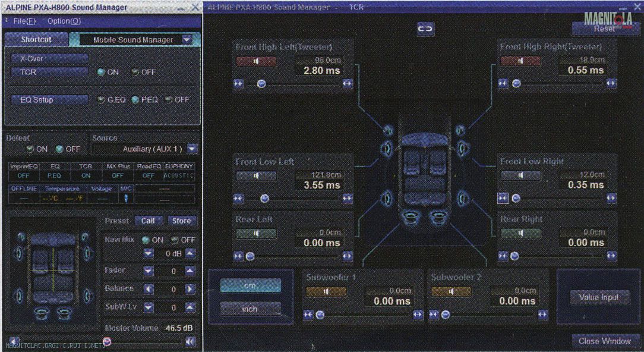Screen dimensions: 644x352
Task: Lower the Navi Mix dB level
Action: tap(149, 254)
